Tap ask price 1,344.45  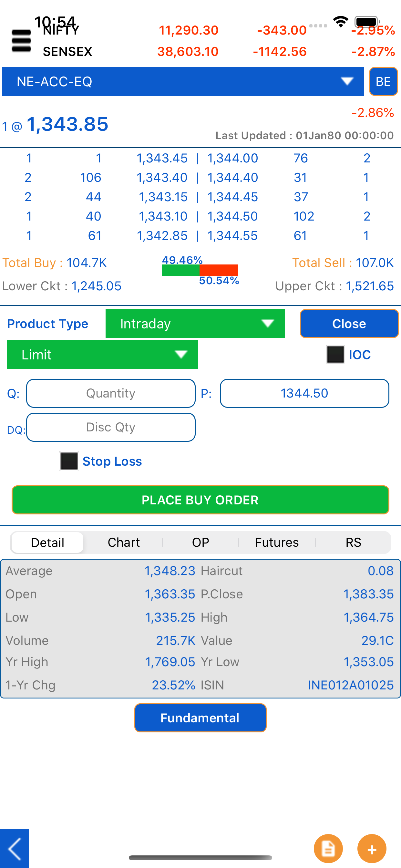[232, 197]
